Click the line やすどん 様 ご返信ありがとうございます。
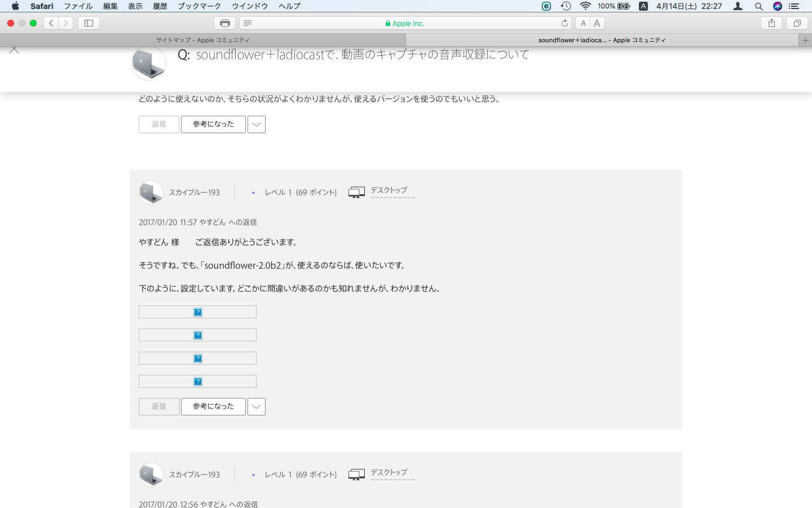This screenshot has height=508, width=812. pyautogui.click(x=218, y=242)
